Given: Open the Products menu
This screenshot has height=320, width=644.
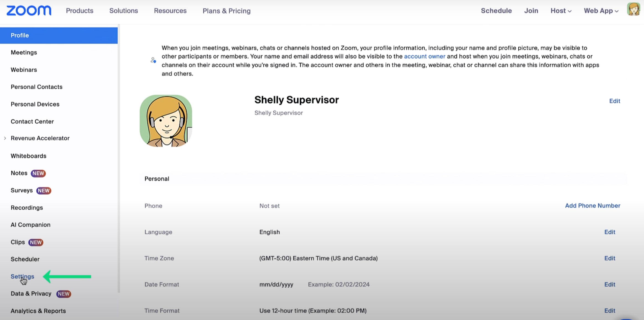Looking at the screenshot, I should [80, 11].
